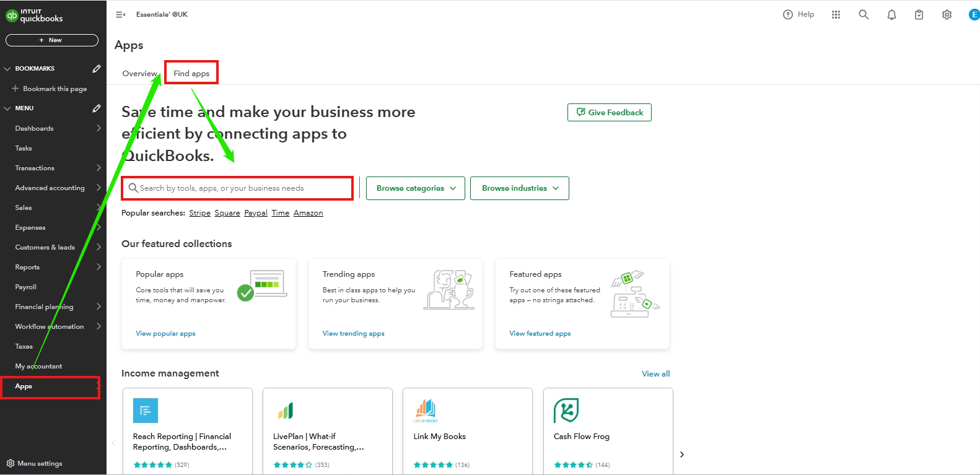Open the Help menu
The height and width of the screenshot is (475, 980).
pos(798,14)
